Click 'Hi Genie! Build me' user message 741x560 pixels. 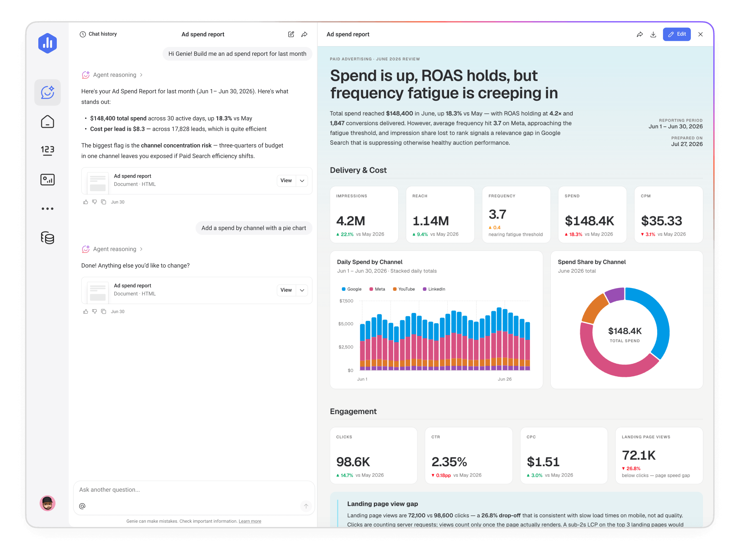237,54
